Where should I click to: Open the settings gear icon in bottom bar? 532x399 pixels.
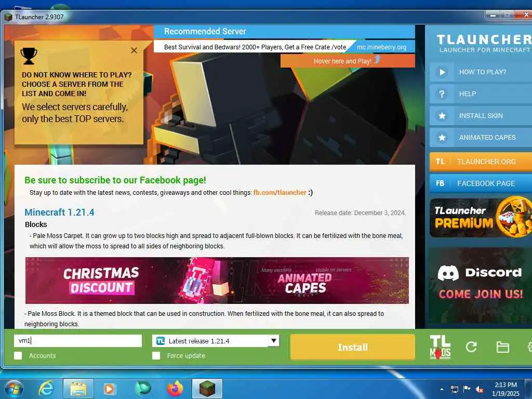(529, 347)
